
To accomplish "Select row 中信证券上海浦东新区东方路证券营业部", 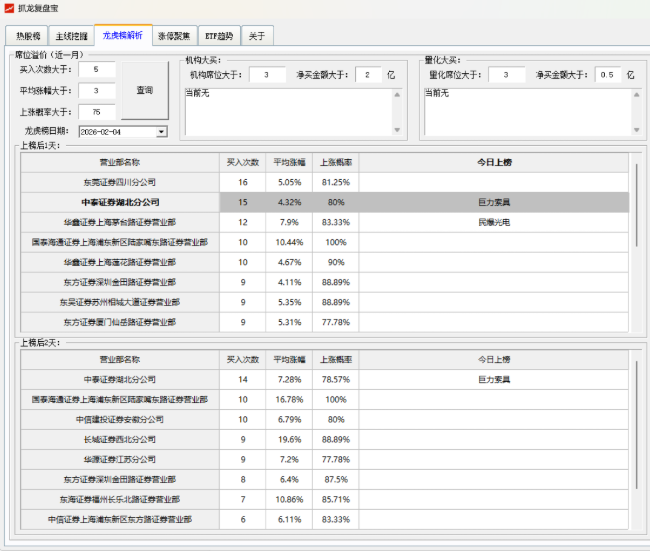I will pyautogui.click(x=120, y=519).
